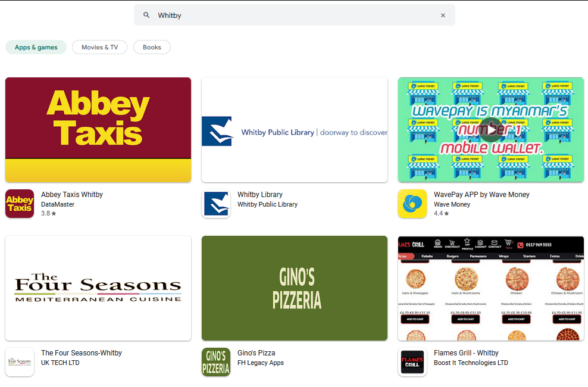Open The Four Seasons Mediterranean Cuisine banner
588x387 pixels.
point(98,288)
